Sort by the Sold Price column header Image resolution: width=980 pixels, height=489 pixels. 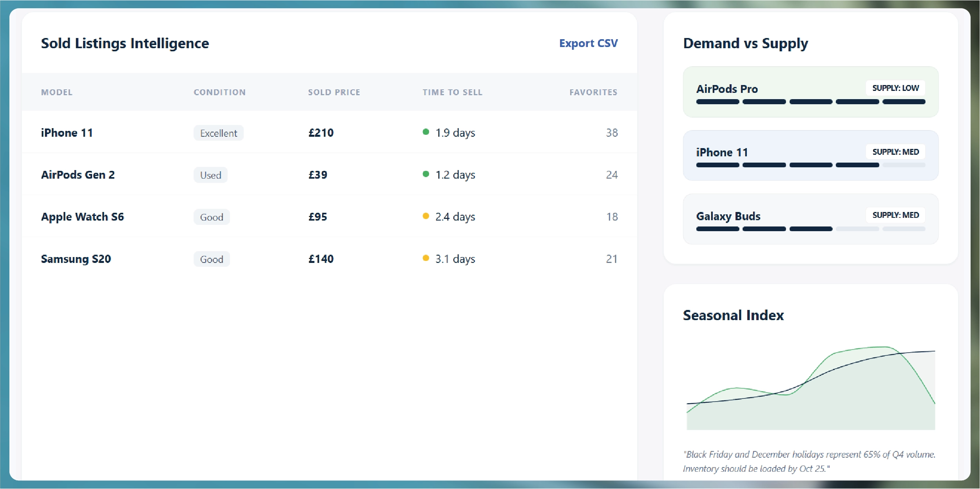[x=334, y=92]
